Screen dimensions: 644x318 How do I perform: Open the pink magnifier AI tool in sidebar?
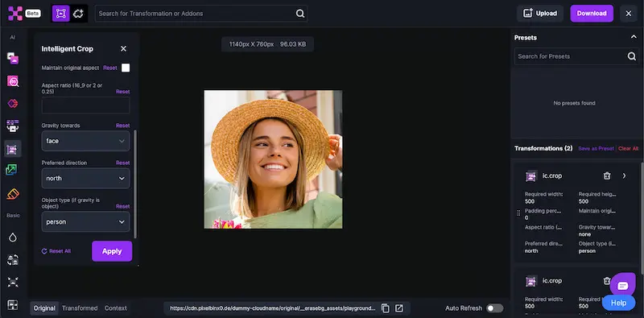pos(13,81)
